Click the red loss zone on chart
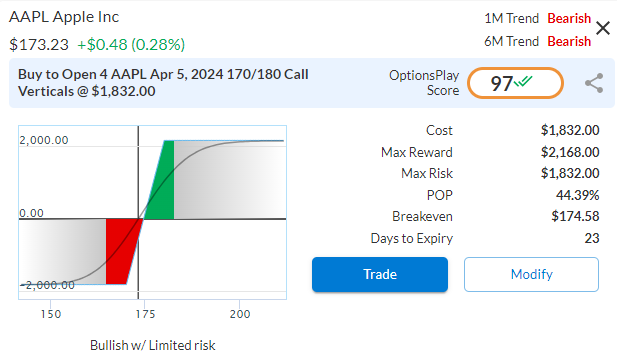The width and height of the screenshot is (617, 360). point(120,252)
